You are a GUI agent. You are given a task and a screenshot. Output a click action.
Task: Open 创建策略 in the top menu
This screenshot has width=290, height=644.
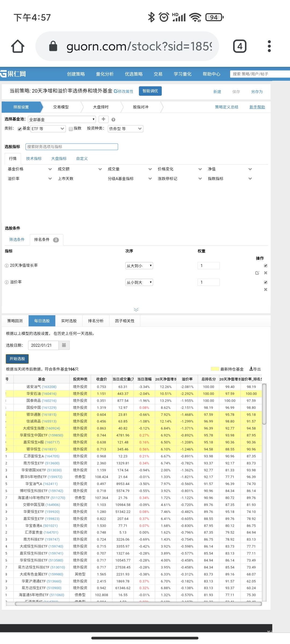pos(76,74)
